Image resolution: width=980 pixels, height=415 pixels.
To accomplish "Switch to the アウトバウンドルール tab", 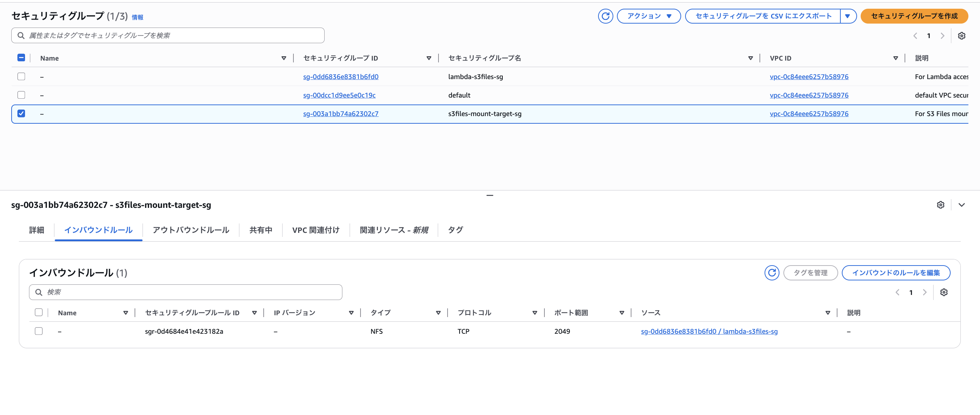I will click(x=191, y=230).
